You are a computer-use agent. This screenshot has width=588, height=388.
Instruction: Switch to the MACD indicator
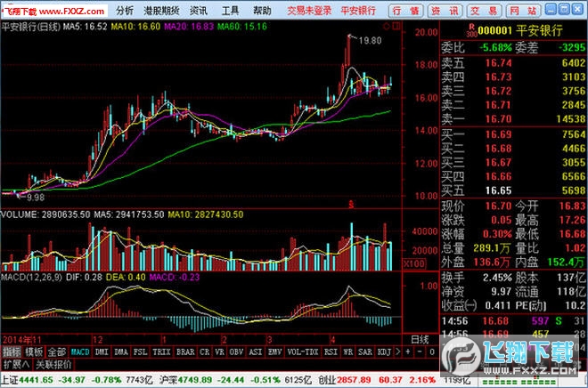[80, 352]
